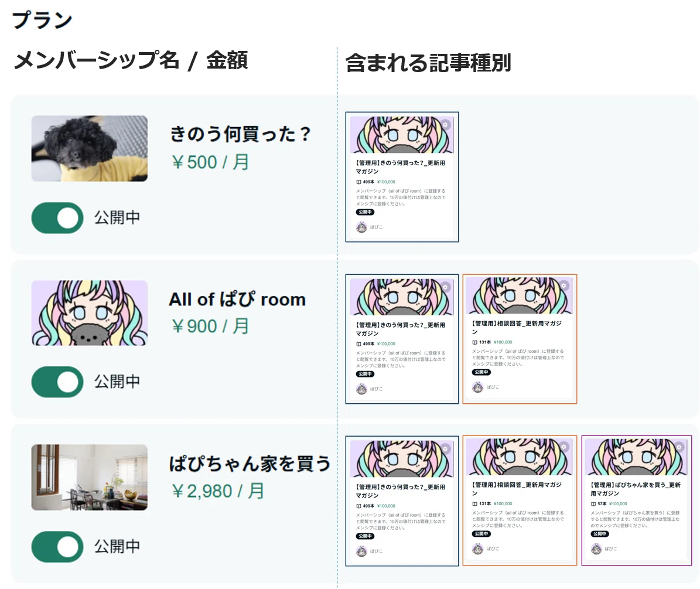Click the ぱぴちゃん家を買う plan title
This screenshot has height=589, width=700.
point(250,464)
